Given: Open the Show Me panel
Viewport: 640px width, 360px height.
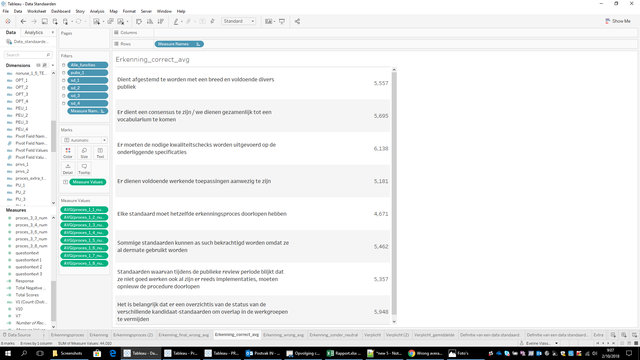Looking at the screenshot, I should (618, 21).
